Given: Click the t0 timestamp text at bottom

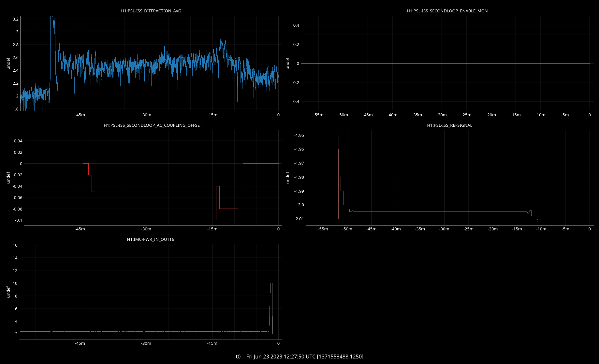Looking at the screenshot, I should (299, 356).
